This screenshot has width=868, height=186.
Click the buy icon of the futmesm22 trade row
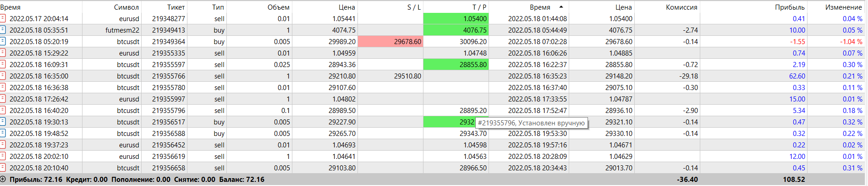click(3, 30)
